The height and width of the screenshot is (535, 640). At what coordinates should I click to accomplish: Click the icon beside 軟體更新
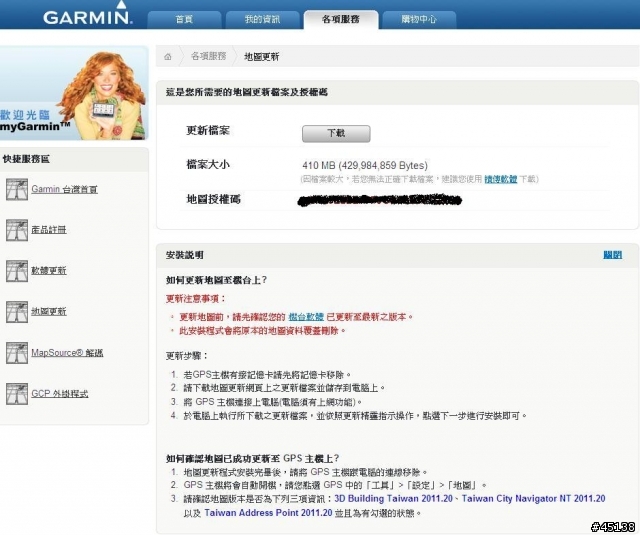pos(17,271)
